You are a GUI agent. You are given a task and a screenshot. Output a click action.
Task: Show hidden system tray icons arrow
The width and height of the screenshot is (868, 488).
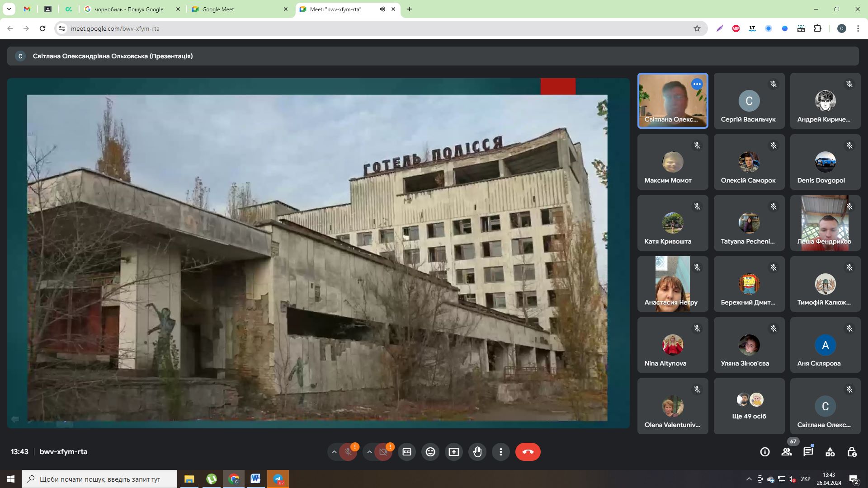749,479
